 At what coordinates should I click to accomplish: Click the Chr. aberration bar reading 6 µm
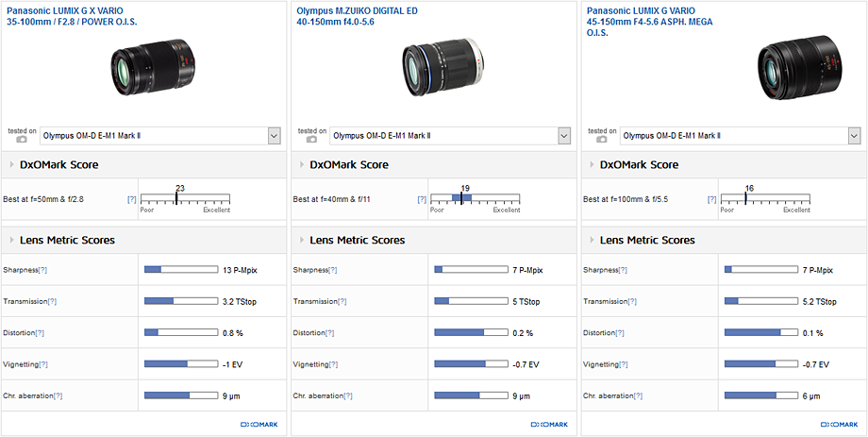761,396
